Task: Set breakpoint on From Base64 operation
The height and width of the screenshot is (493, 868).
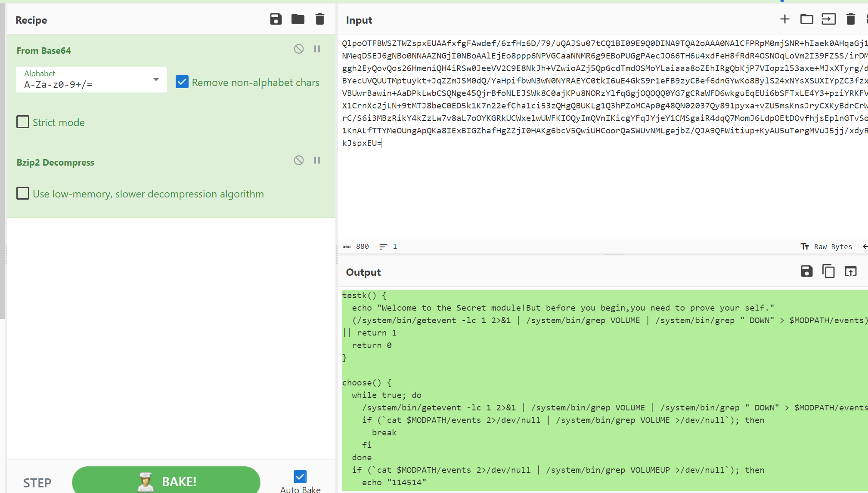Action: [317, 49]
